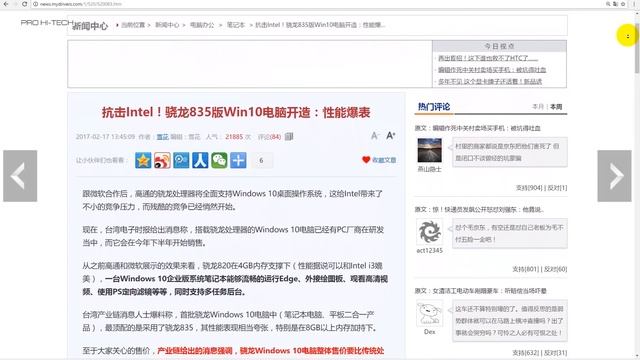Share article to WeChat
Screen dimensions: 640x360
click(219, 160)
